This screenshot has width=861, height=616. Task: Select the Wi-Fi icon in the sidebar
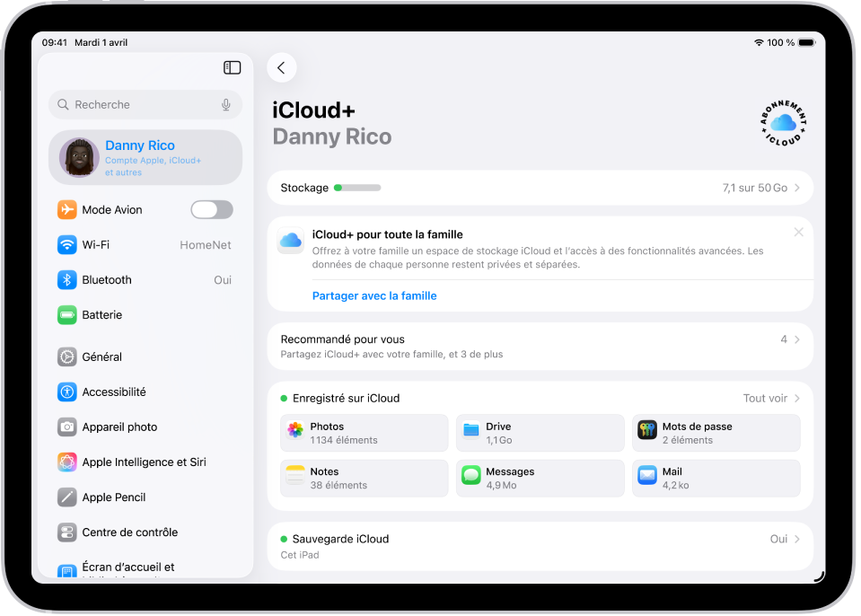(66, 244)
